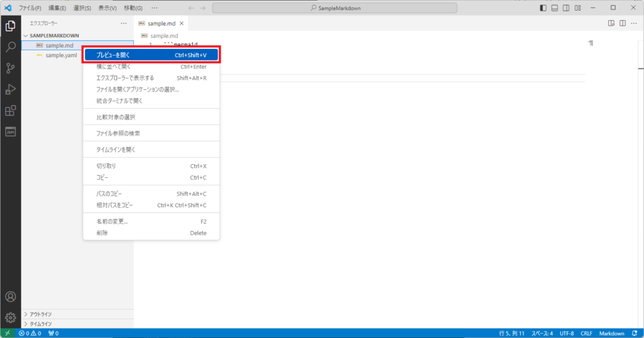Change end of line sequence CRLF
644x338 pixels.
(x=586, y=333)
